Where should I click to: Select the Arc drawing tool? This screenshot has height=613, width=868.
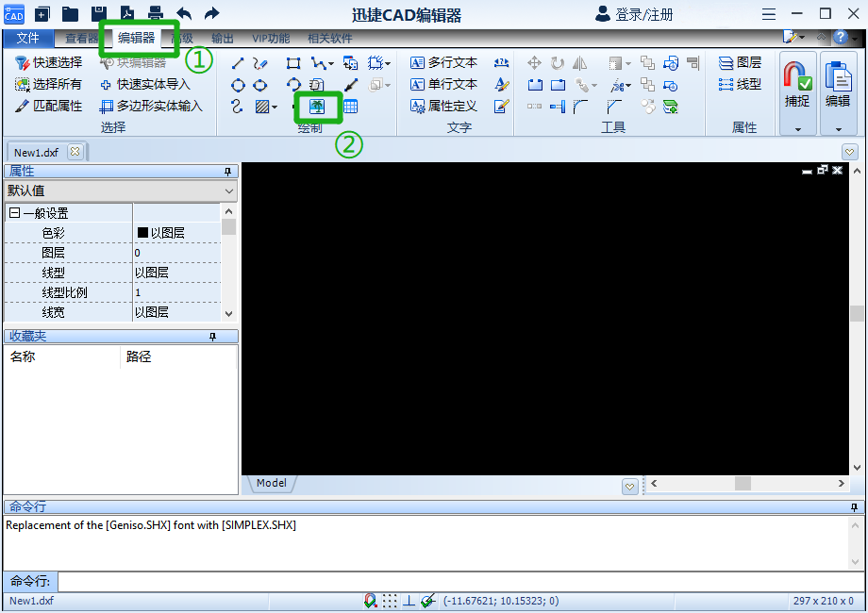click(293, 85)
